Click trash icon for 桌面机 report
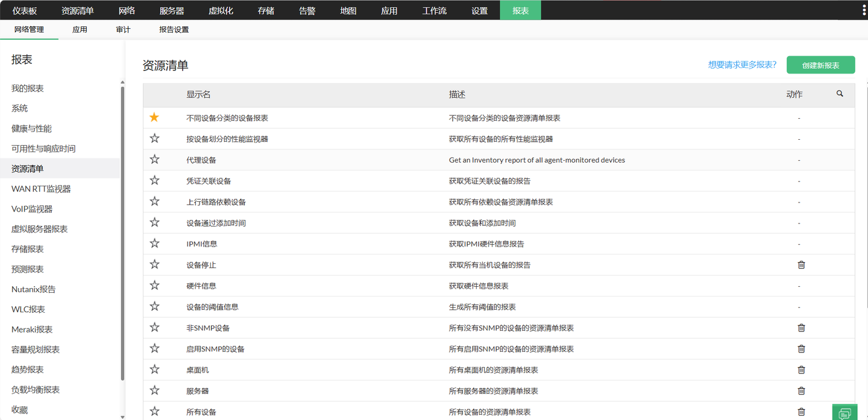This screenshot has width=868, height=420. pyautogui.click(x=801, y=370)
